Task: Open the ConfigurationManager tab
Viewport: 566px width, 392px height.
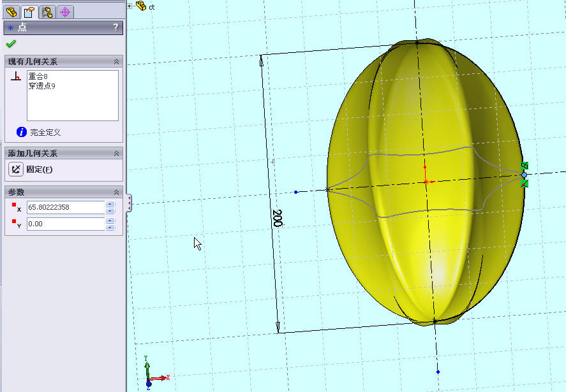Action: pyautogui.click(x=47, y=12)
